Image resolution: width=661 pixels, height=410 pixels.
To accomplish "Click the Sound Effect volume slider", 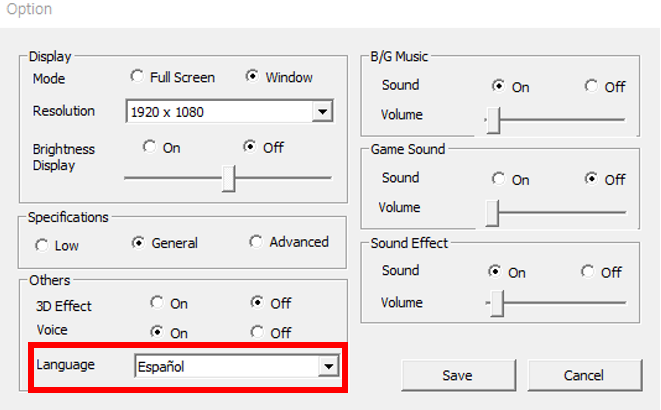I will pyautogui.click(x=495, y=304).
